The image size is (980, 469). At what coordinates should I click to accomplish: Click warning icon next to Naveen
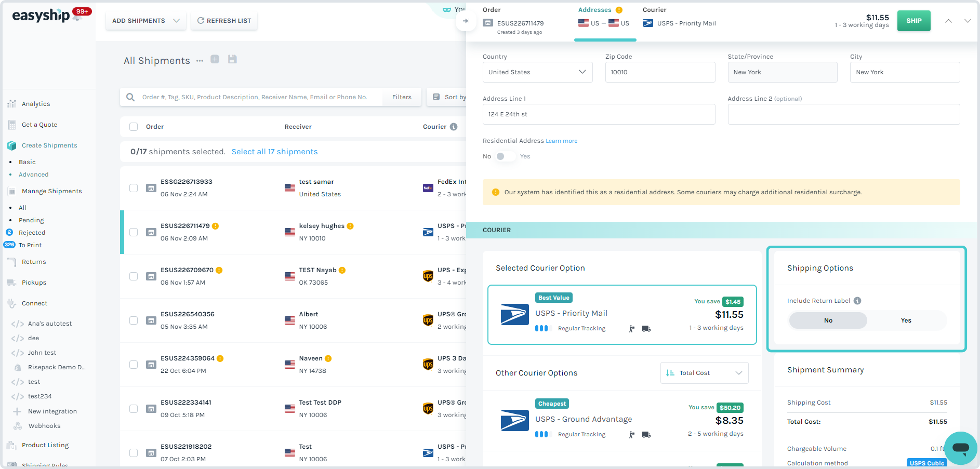(x=328, y=358)
